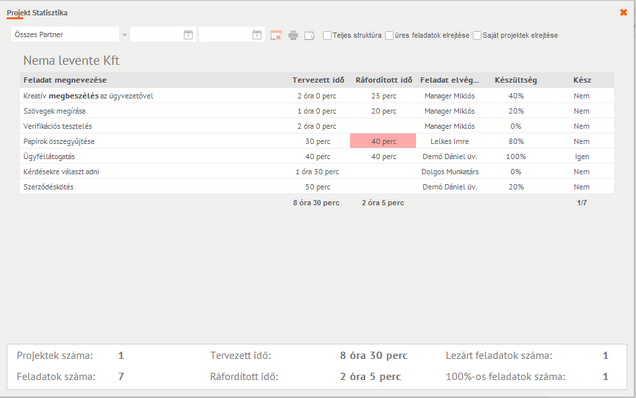The image size is (636, 398).
Task: Enable the Teljes struktúra checkbox
Action: click(327, 35)
